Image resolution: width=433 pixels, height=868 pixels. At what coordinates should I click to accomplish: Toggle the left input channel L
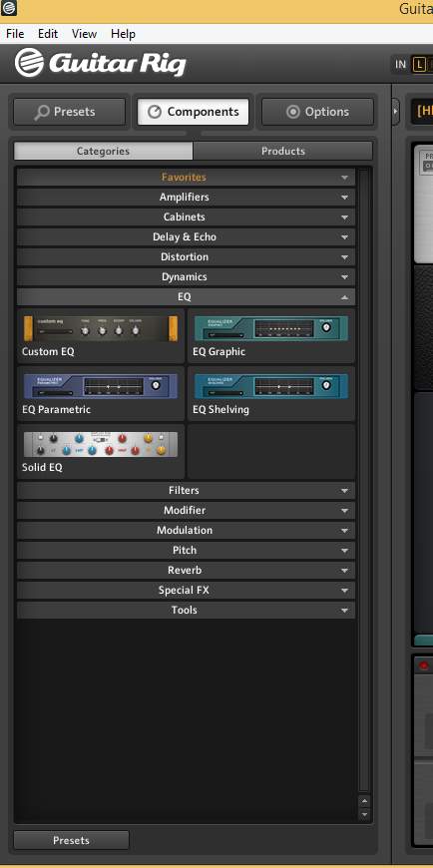coord(420,64)
